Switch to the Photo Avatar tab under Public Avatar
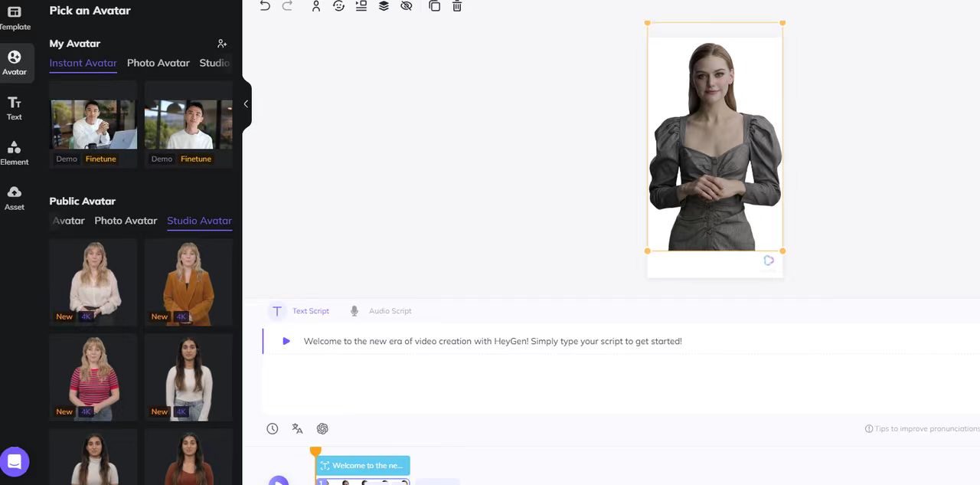This screenshot has width=980, height=485. pos(126,221)
